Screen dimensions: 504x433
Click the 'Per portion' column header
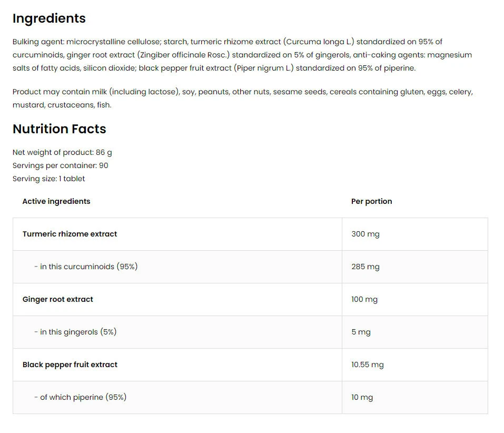[x=371, y=201]
